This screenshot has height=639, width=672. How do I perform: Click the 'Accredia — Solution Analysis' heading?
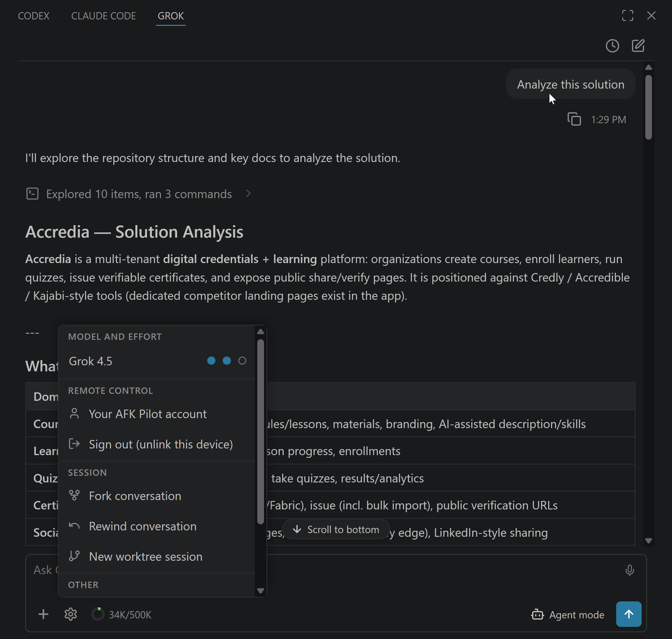pos(134,232)
